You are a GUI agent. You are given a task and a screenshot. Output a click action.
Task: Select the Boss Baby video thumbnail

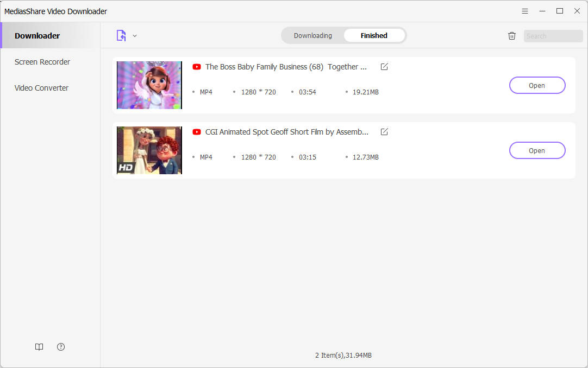(149, 85)
